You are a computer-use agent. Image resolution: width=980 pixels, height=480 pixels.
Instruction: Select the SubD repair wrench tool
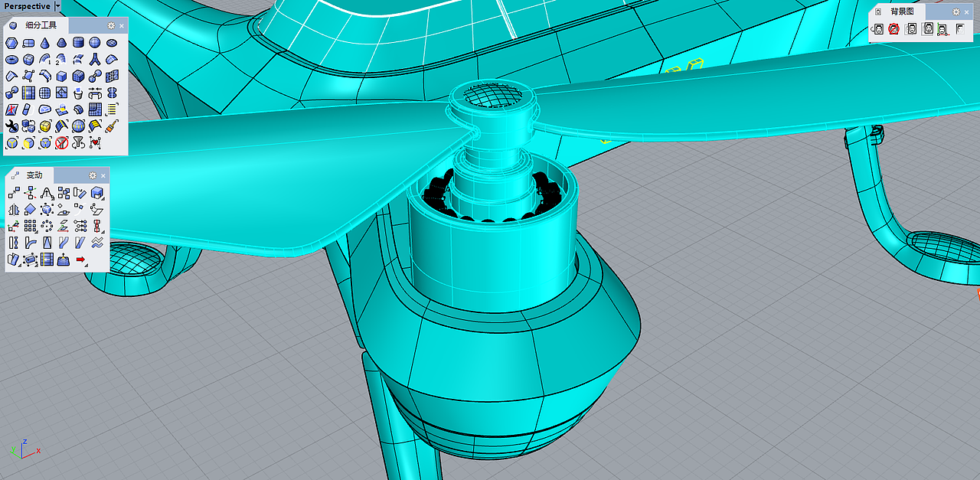click(x=11, y=126)
